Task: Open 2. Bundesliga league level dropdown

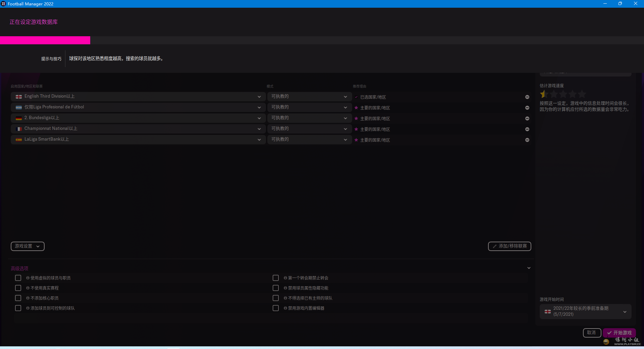Action: coord(138,118)
